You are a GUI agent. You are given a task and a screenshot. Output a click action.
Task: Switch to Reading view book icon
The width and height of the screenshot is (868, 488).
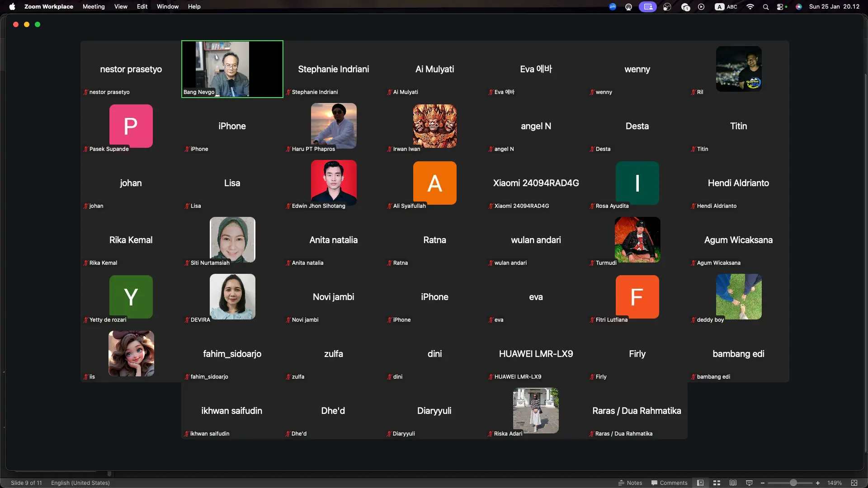pyautogui.click(x=733, y=483)
